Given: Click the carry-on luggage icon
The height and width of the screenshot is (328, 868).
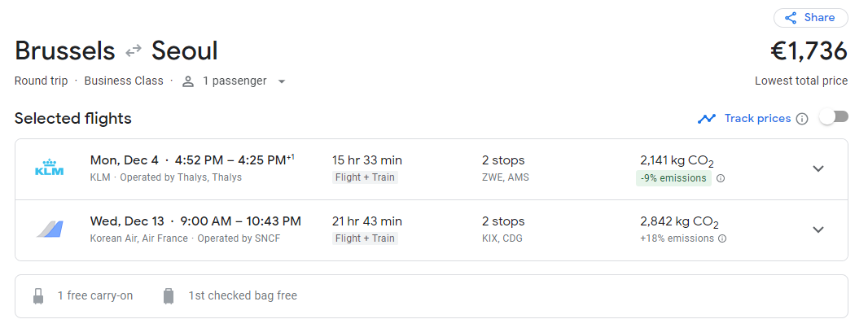Looking at the screenshot, I should pyautogui.click(x=38, y=295).
